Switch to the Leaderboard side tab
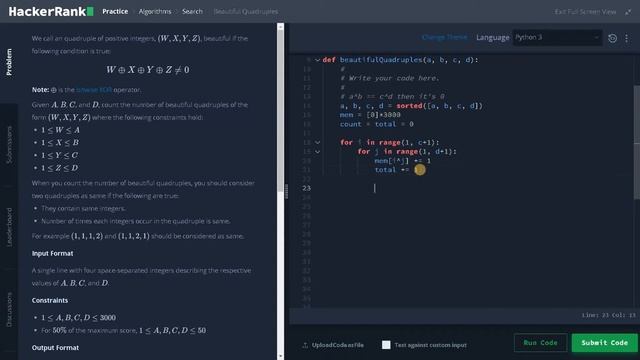Image resolution: width=640 pixels, height=360 pixels. (9, 227)
